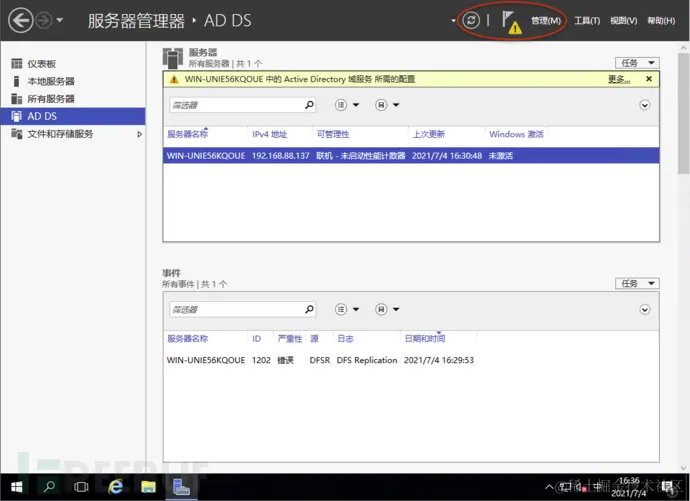Sort servers by IPv4 地址 column
The height and width of the screenshot is (501, 690).
(x=269, y=134)
